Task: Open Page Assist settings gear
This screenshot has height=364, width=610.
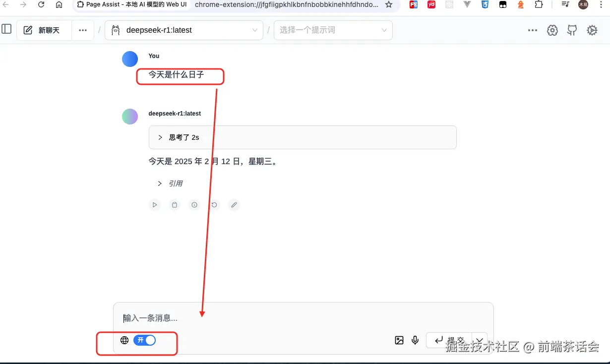Action: click(592, 30)
